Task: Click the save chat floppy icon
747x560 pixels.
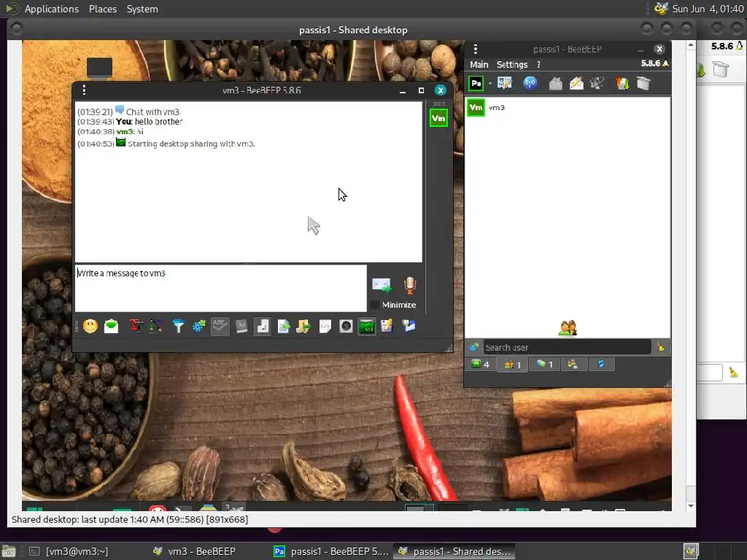Action: point(387,326)
